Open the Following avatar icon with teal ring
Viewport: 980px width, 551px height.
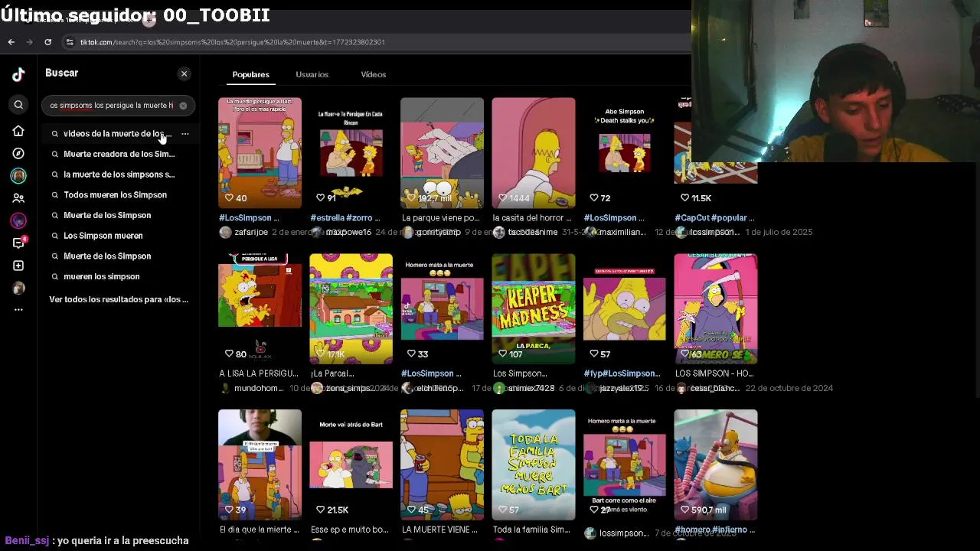coord(18,176)
